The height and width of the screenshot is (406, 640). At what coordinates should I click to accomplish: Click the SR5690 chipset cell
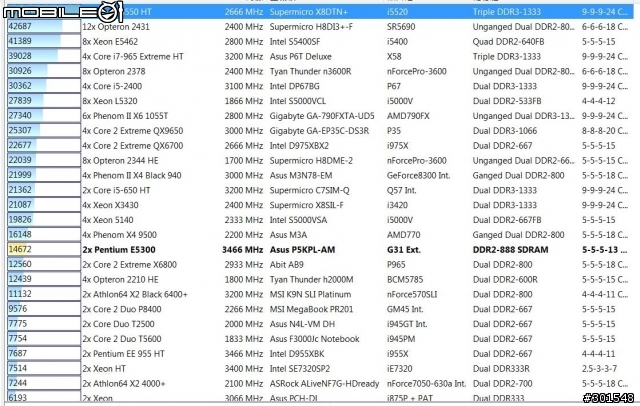(x=401, y=27)
